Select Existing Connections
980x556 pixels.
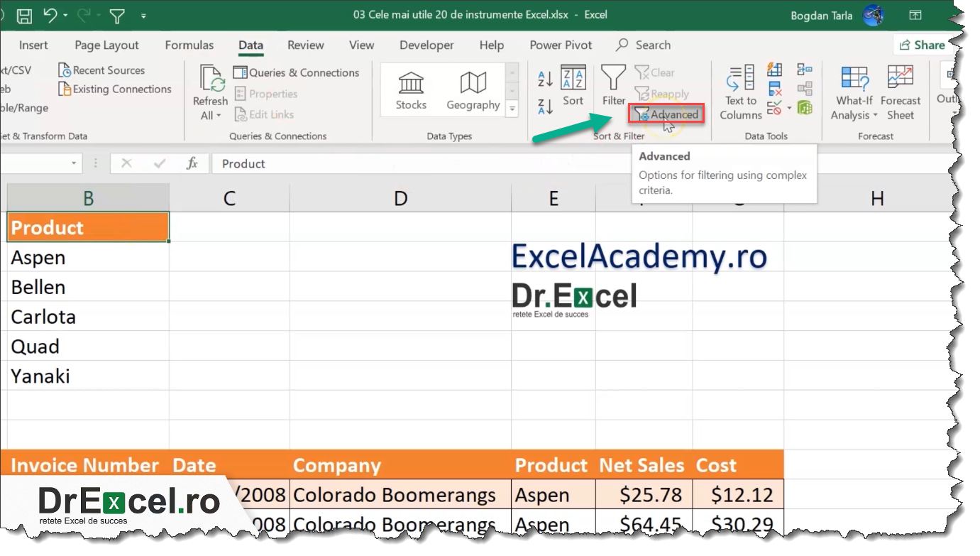tap(116, 89)
